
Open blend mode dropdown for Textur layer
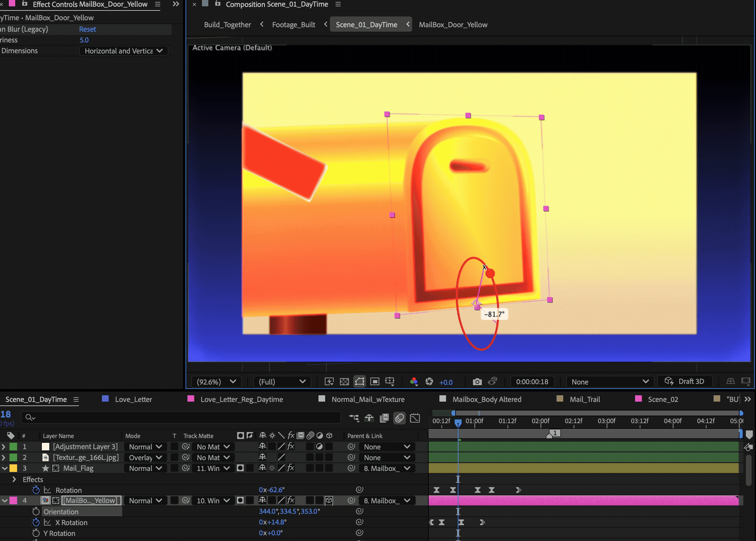145,458
